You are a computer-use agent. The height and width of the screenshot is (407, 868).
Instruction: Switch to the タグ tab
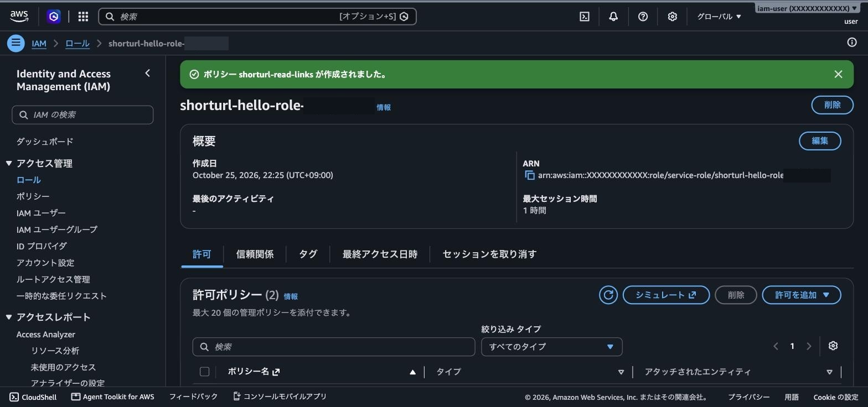coord(308,254)
